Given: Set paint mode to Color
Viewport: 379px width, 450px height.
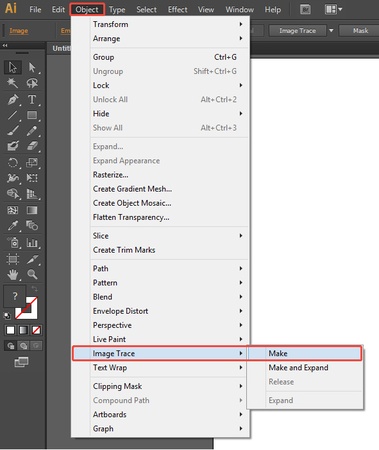Looking at the screenshot, I should [10, 330].
